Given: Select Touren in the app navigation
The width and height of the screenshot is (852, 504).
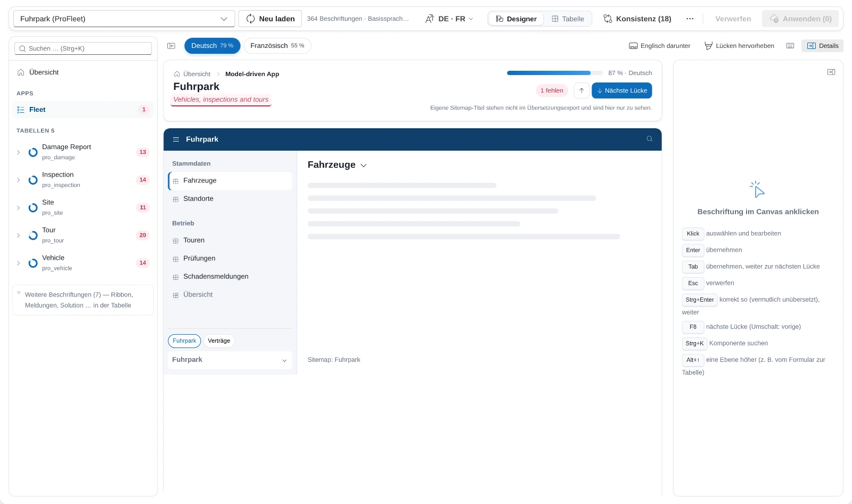Looking at the screenshot, I should pyautogui.click(x=230, y=241).
